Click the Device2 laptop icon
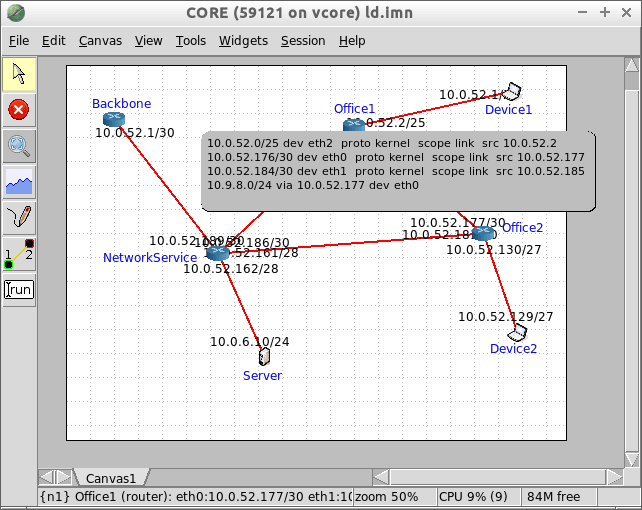Screen dimensions: 642x510 tap(518, 332)
